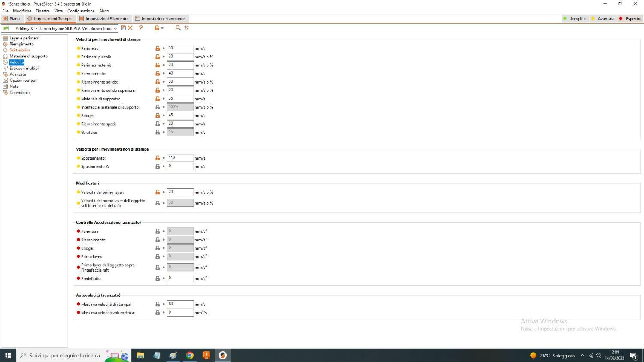The width and height of the screenshot is (644, 362).
Task: Select the Impostazioni Stampa tab
Action: (49, 18)
